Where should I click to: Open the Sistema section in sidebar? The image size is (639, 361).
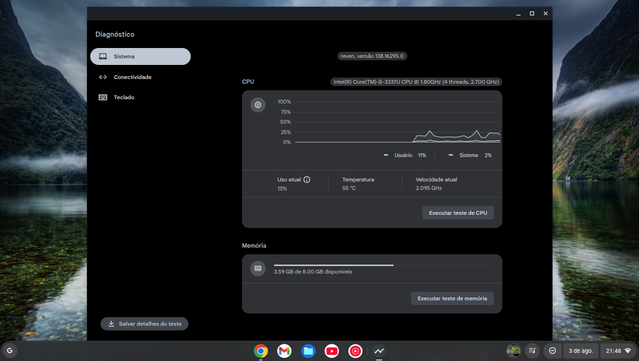coord(140,56)
